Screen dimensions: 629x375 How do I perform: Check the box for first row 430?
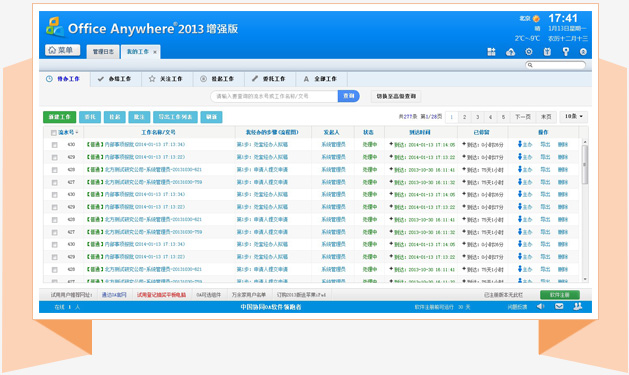55,145
